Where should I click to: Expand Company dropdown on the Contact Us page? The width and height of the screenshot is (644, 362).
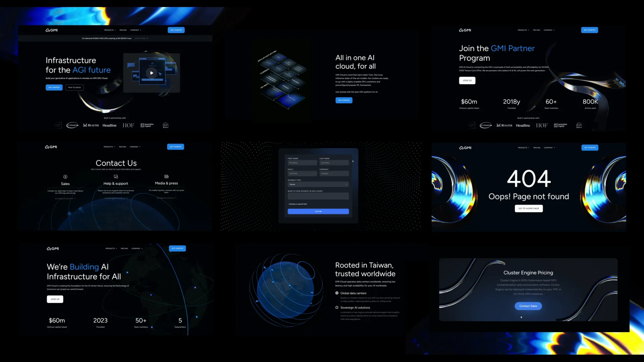click(135, 147)
